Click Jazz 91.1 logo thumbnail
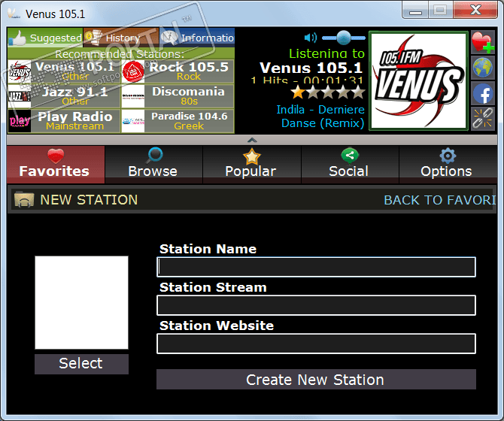This screenshot has width=504, height=421. click(x=20, y=96)
